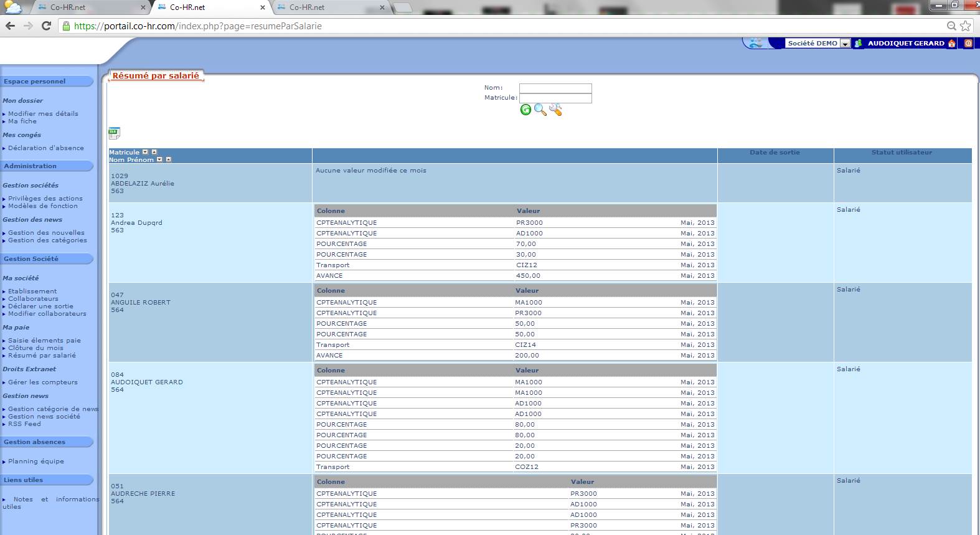Click the magnifying glass search icon

(x=540, y=110)
